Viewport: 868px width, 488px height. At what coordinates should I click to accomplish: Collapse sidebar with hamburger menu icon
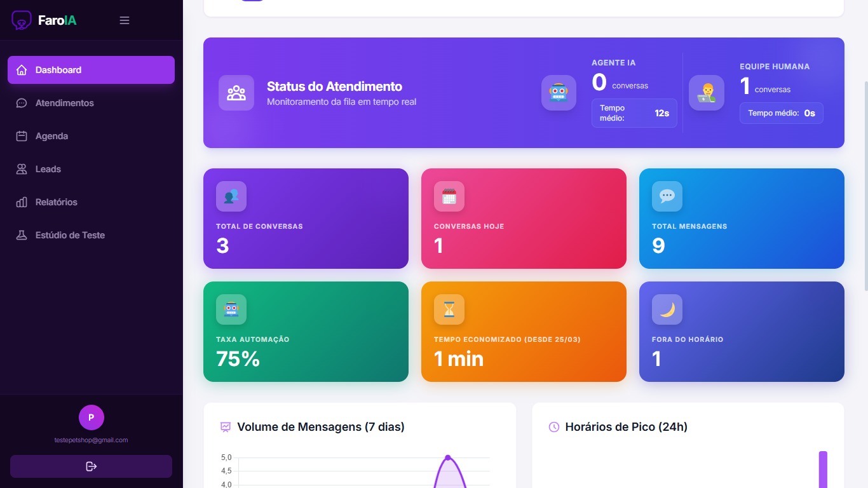(x=125, y=20)
